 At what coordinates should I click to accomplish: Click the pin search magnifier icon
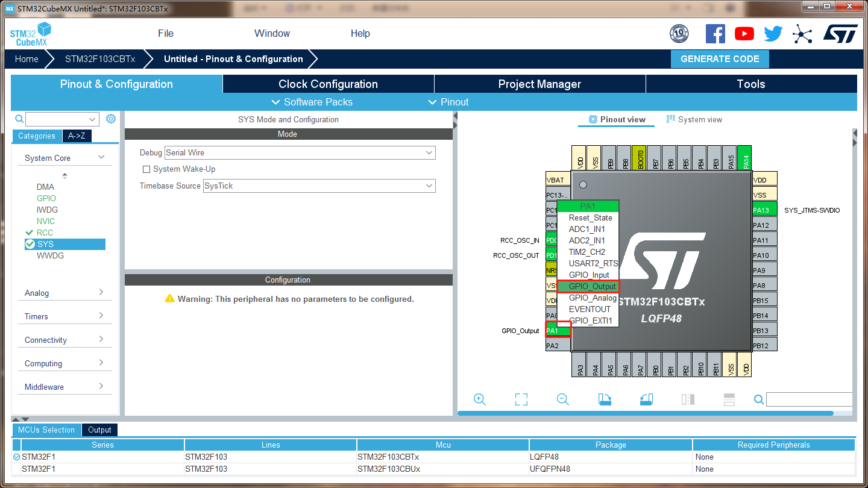click(x=759, y=399)
